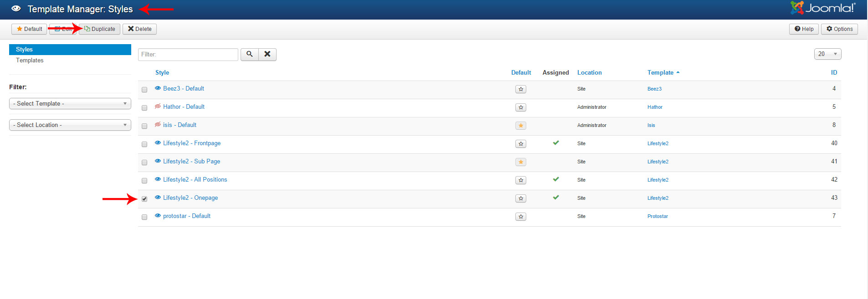The height and width of the screenshot is (299, 868).
Task: Sort by the Style column header
Action: [x=162, y=72]
